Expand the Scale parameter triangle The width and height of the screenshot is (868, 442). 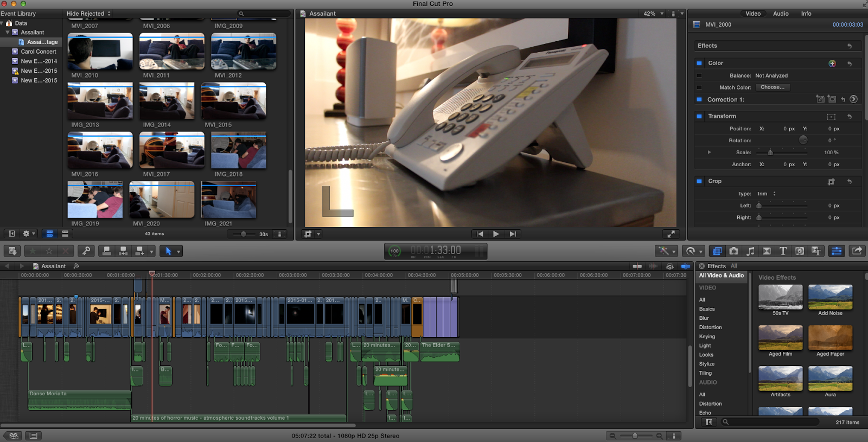(x=709, y=153)
